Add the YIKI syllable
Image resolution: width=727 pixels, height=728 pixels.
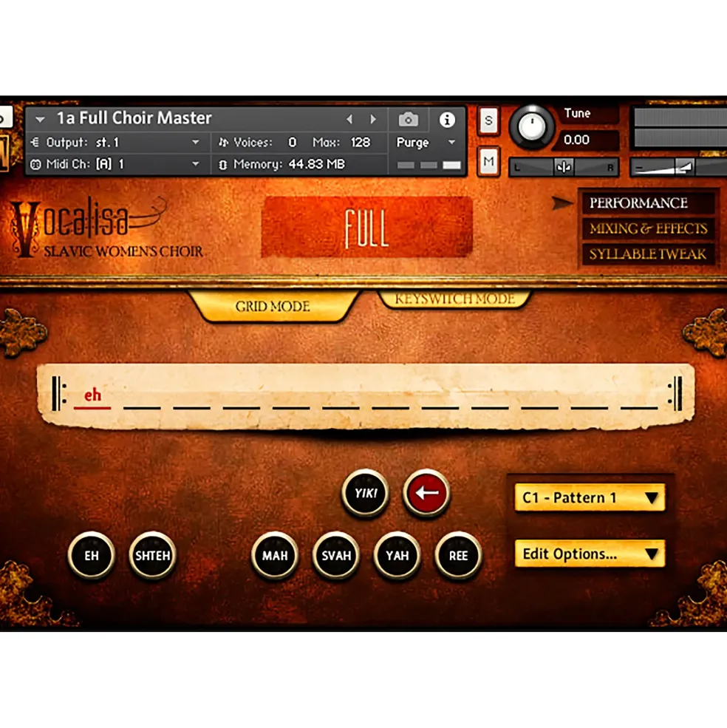(366, 493)
